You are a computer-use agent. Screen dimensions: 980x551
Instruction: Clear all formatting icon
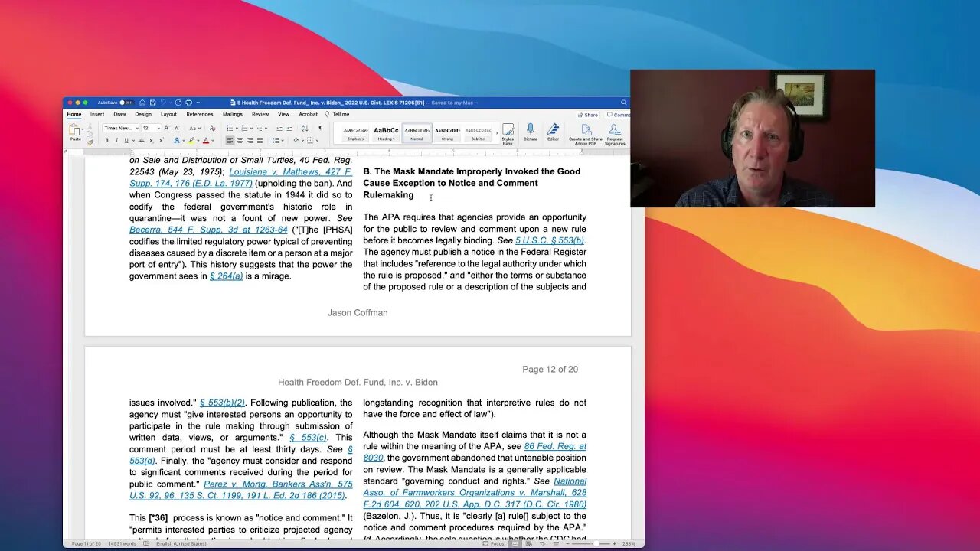point(213,128)
